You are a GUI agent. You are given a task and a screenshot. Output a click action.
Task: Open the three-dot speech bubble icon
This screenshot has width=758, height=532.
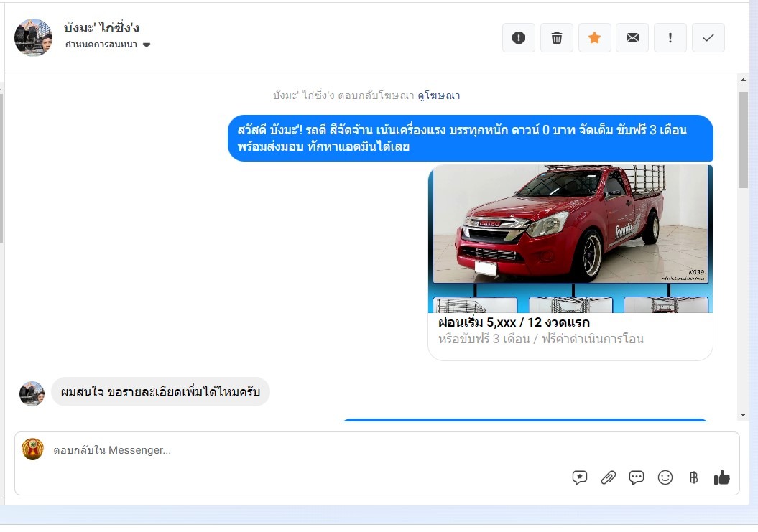coord(637,477)
